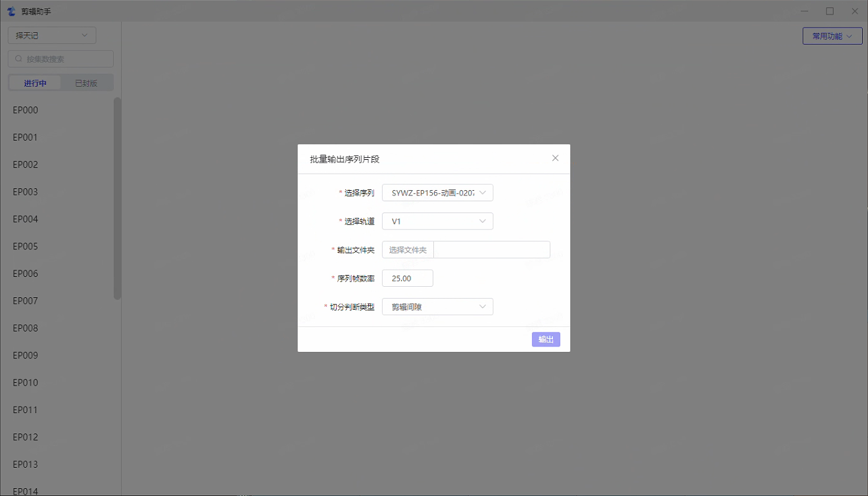Image resolution: width=868 pixels, height=496 pixels.
Task: Focus the 序列帧数率 input field
Action: pyautogui.click(x=407, y=278)
